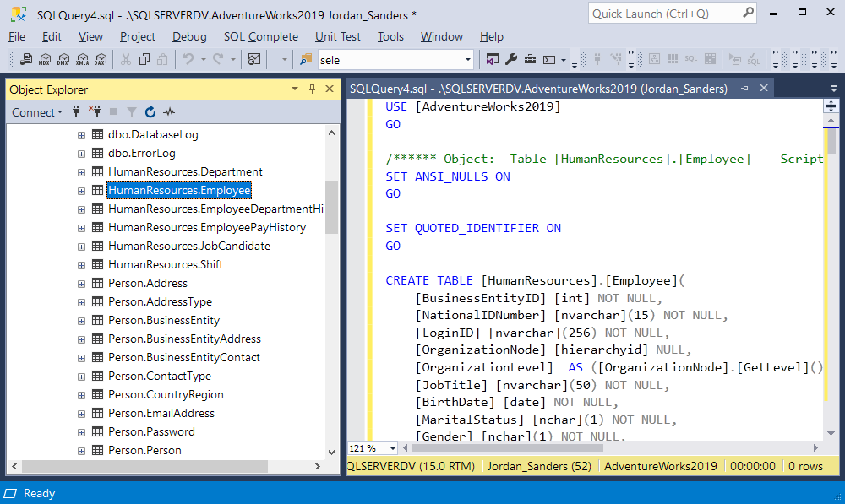Screen dimensions: 845x504
Task: Click the Quick Launch search magnifier
Action: tap(748, 13)
